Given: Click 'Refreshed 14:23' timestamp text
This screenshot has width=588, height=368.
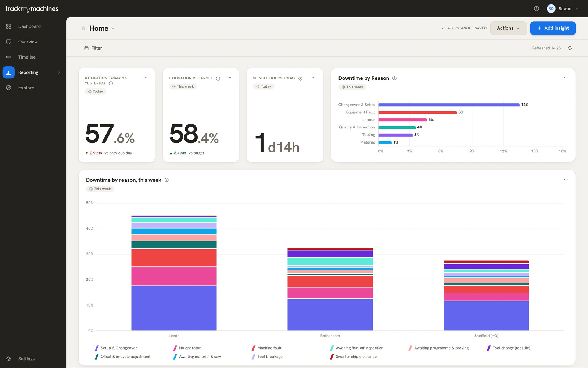Looking at the screenshot, I should (x=546, y=48).
